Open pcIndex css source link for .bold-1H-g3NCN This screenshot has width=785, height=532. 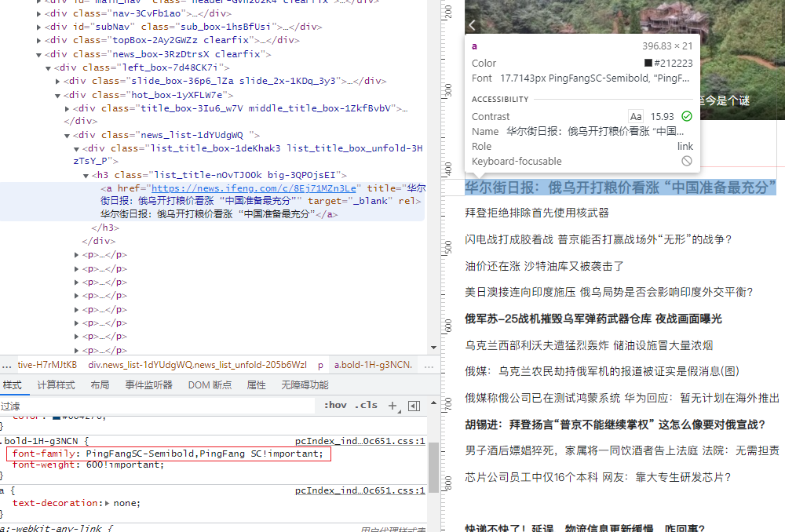point(360,441)
